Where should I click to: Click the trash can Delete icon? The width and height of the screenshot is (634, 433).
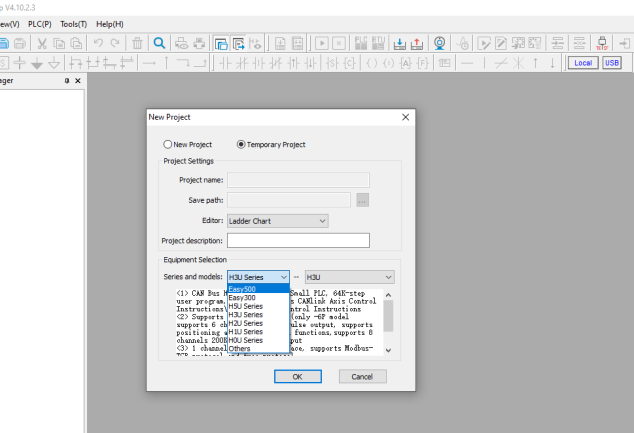point(137,43)
